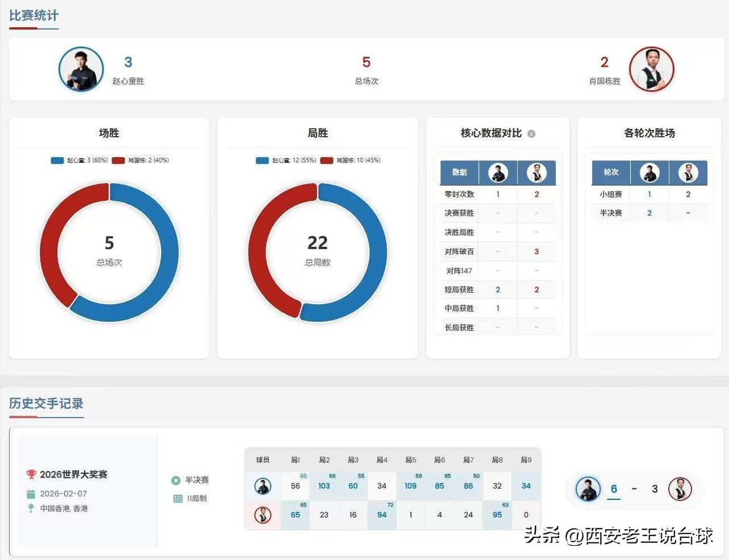Click the 小组赛 row in 各轮次胜场
This screenshot has width=729, height=560.
tap(649, 194)
